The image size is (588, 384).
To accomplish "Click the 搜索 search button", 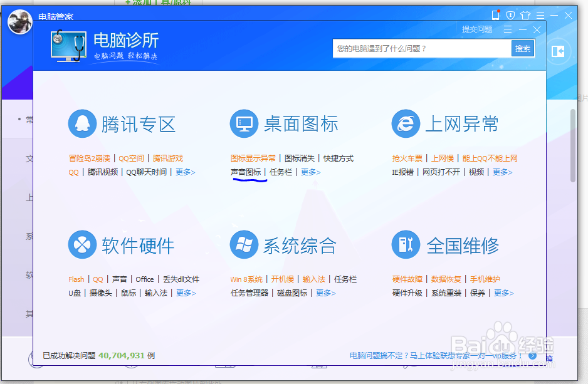I will tap(522, 48).
